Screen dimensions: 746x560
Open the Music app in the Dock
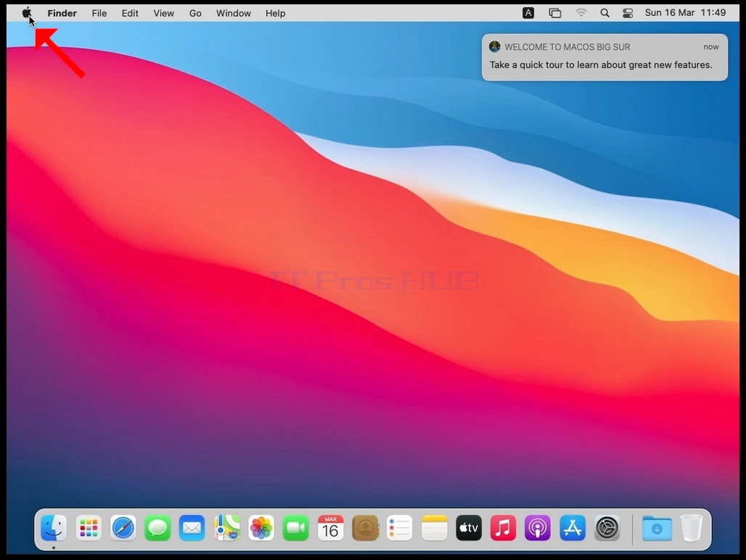pyautogui.click(x=504, y=527)
